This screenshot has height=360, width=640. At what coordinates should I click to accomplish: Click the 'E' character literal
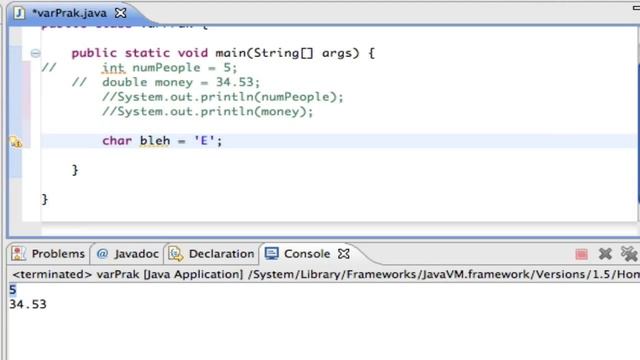204,141
